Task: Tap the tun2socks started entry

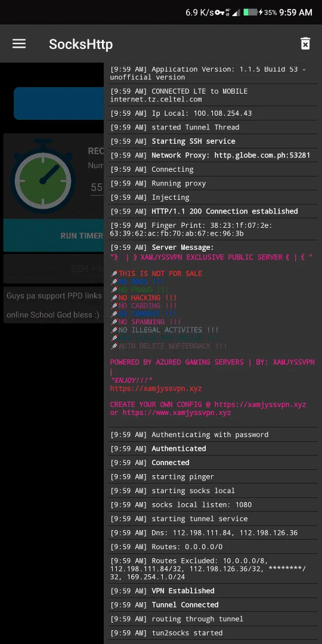Action: (213, 633)
